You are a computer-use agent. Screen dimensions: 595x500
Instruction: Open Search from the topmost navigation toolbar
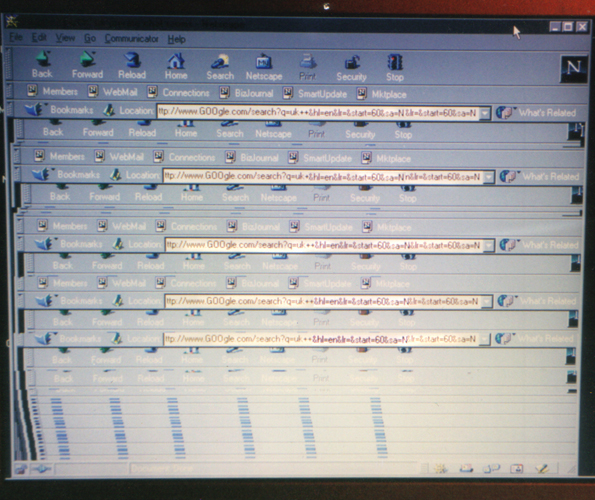click(x=220, y=67)
